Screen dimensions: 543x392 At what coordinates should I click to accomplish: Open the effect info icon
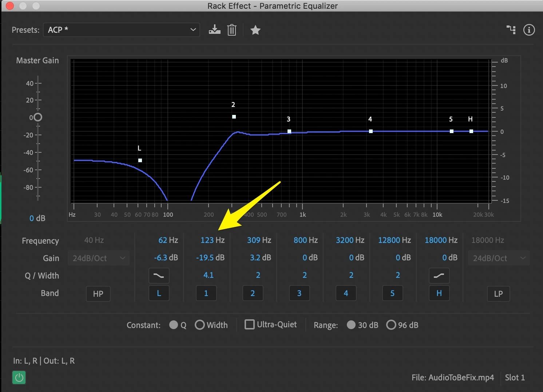pyautogui.click(x=529, y=30)
